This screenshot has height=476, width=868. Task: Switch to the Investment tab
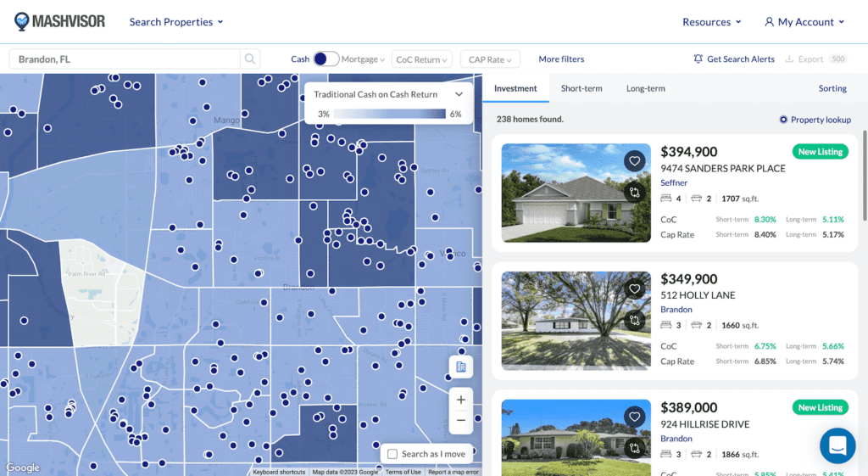click(515, 88)
